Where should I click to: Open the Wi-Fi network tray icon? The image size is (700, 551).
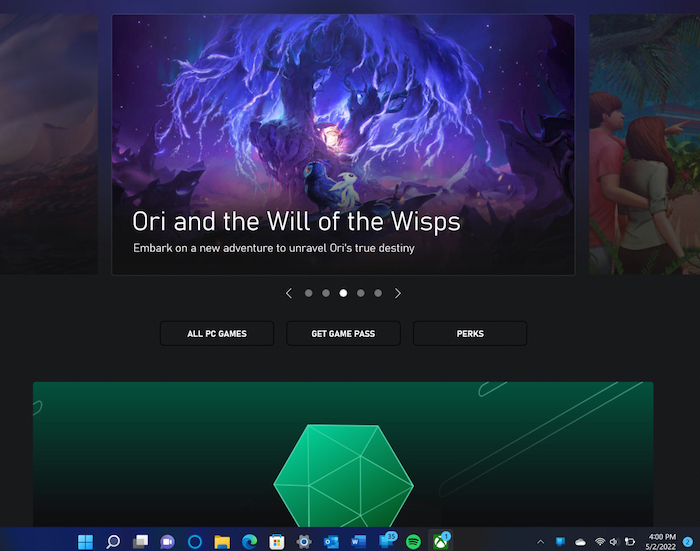600,542
